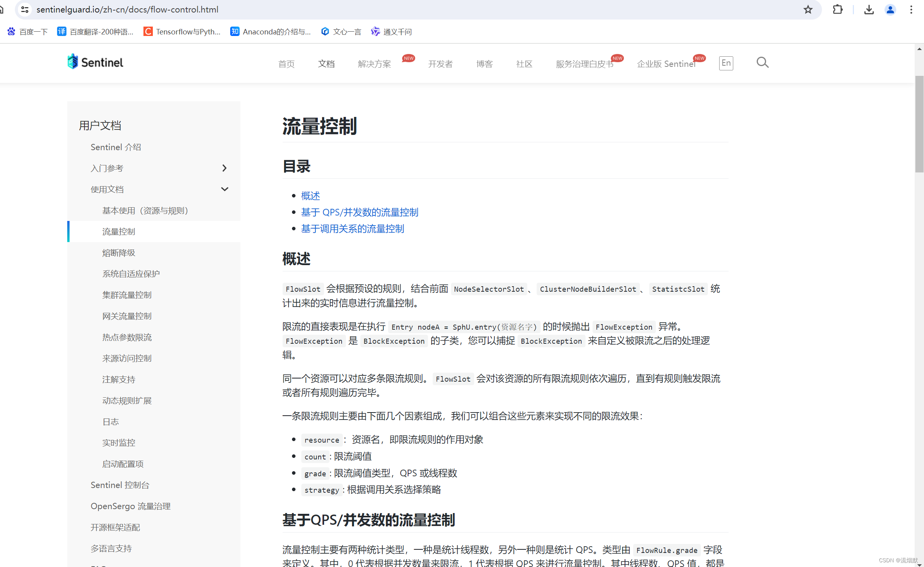Switch language with the En button
The width and height of the screenshot is (924, 567).
[726, 63]
